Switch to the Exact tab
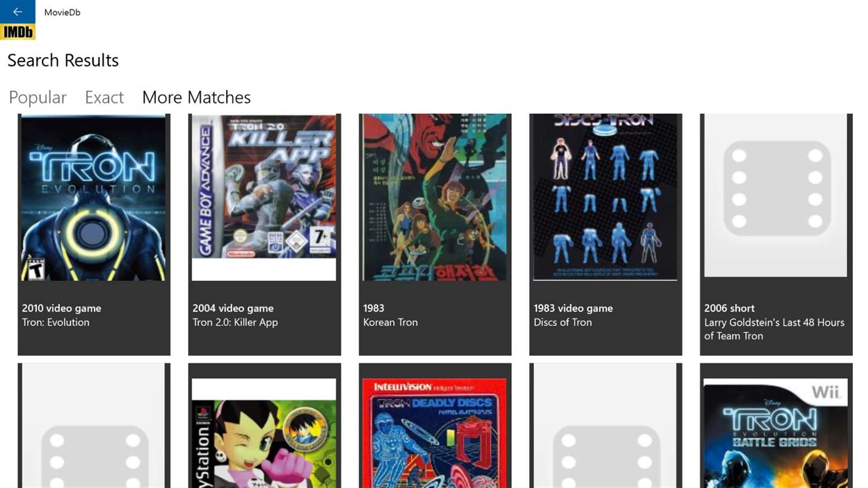The image size is (868, 488). tap(104, 97)
